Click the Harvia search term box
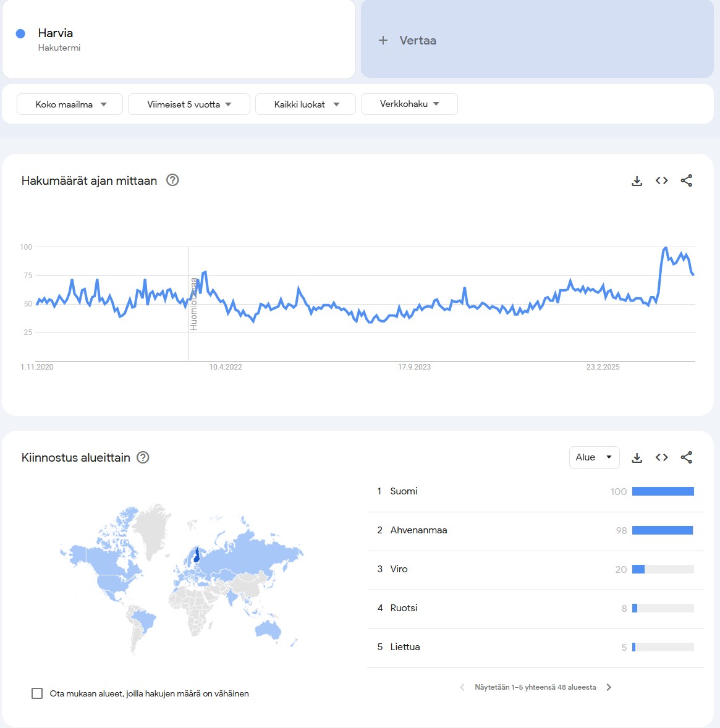Image resolution: width=720 pixels, height=728 pixels. [x=179, y=40]
